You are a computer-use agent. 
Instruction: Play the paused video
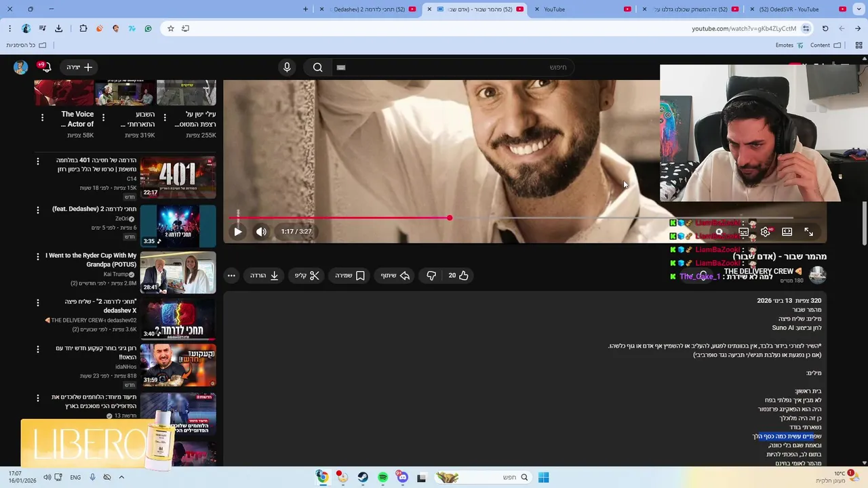click(238, 232)
